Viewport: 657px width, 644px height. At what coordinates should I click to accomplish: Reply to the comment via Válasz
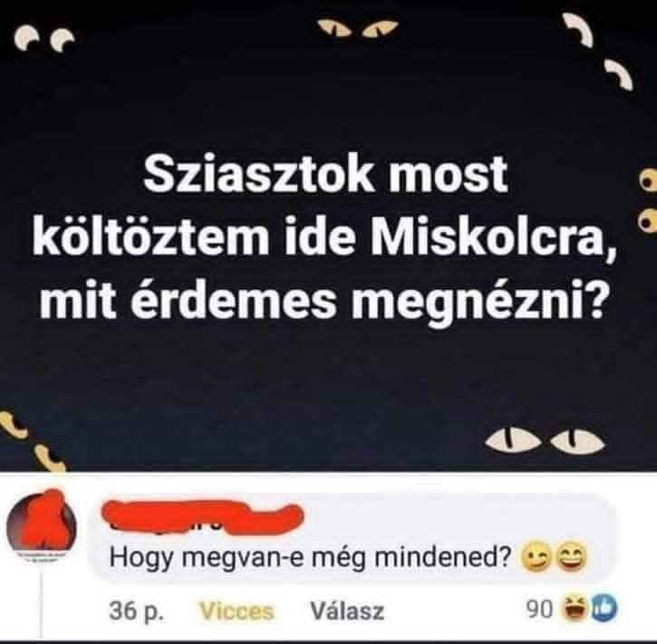click(x=347, y=610)
